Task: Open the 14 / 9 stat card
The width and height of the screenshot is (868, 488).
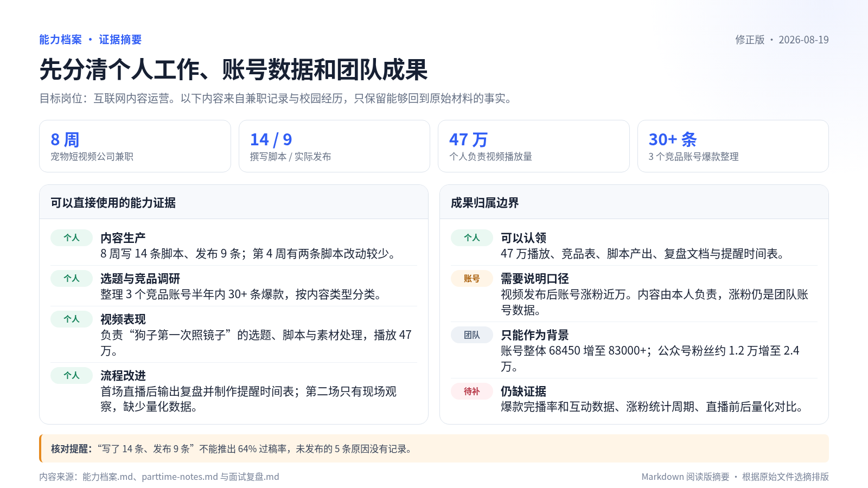Action: [x=334, y=146]
